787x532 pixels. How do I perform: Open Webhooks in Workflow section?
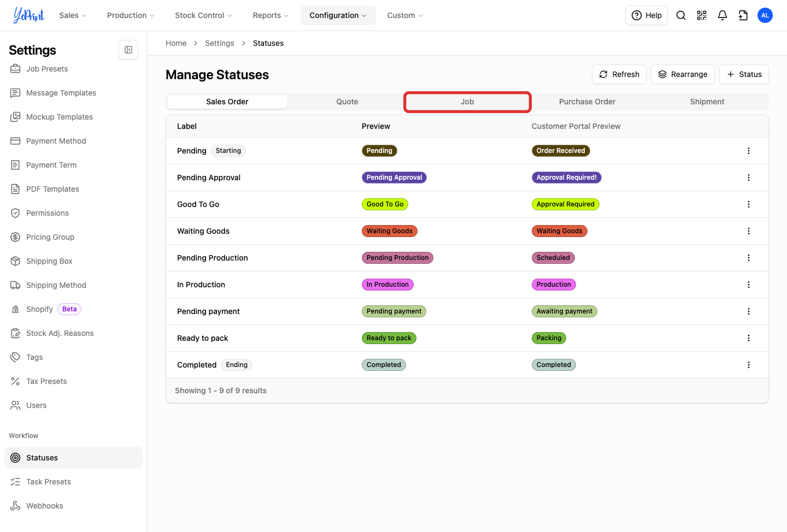[73, 506]
